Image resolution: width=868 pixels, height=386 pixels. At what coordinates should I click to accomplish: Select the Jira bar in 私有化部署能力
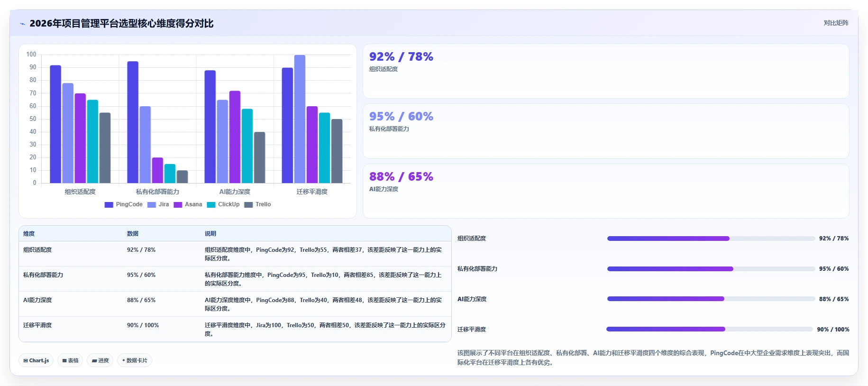(x=145, y=145)
